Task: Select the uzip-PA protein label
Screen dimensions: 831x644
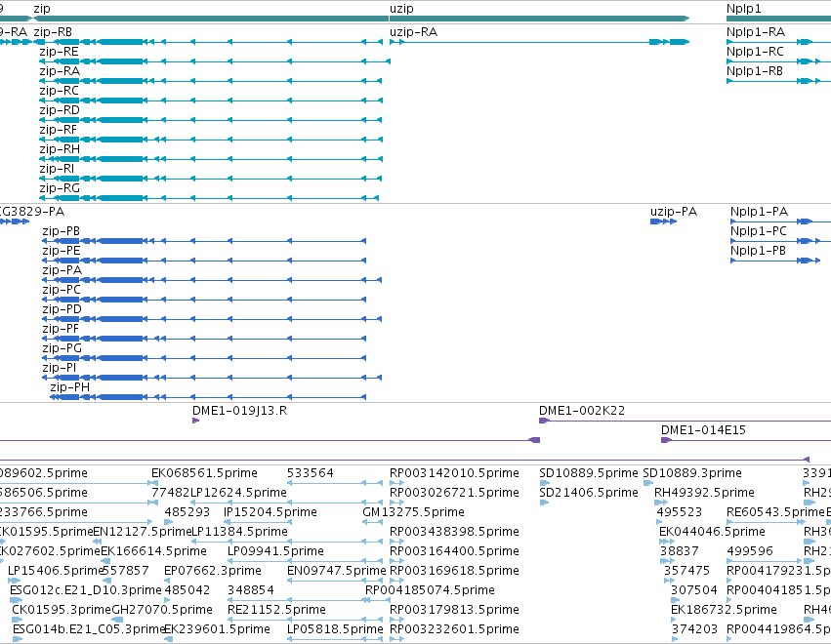Action: tap(674, 212)
